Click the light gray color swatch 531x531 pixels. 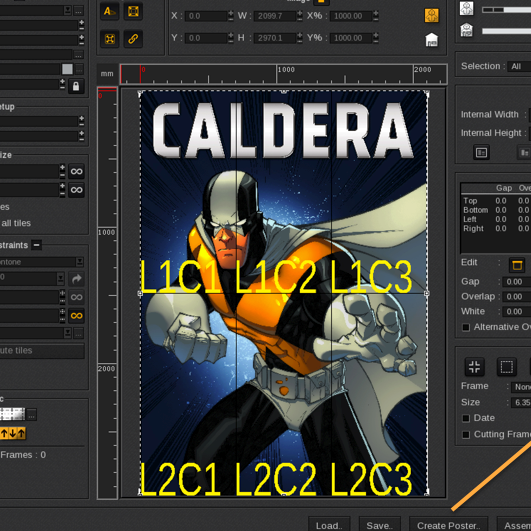pyautogui.click(x=67, y=69)
